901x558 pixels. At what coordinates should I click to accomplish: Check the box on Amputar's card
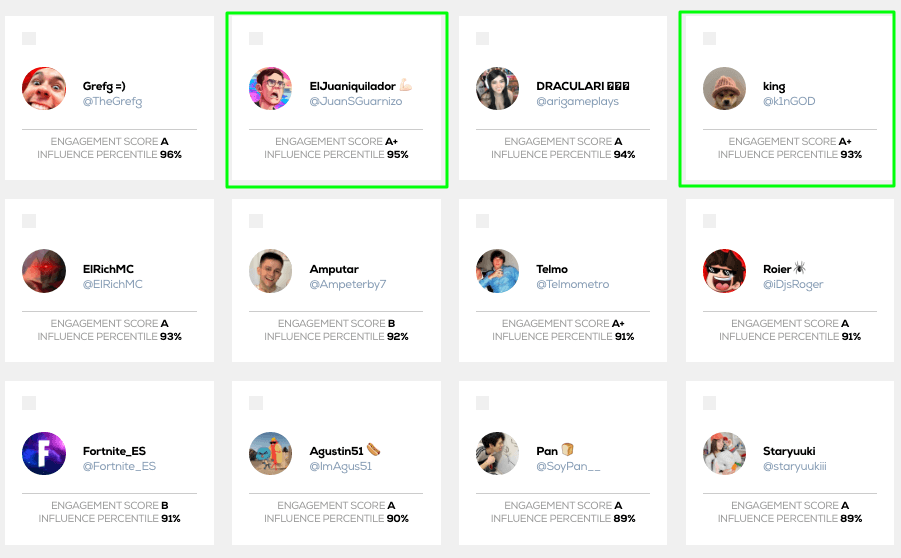click(x=256, y=221)
